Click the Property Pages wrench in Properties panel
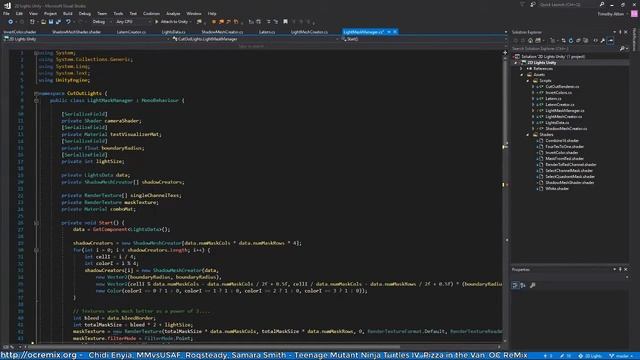640x360 pixels. (533, 285)
